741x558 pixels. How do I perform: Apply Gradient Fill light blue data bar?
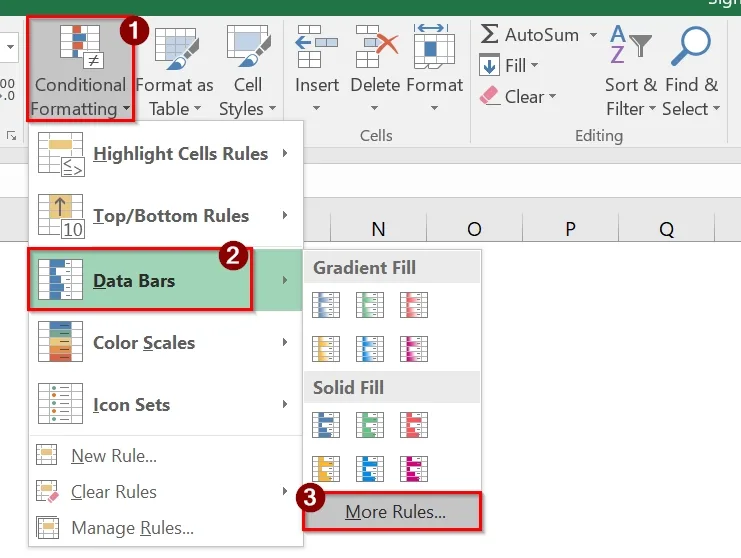pos(370,349)
